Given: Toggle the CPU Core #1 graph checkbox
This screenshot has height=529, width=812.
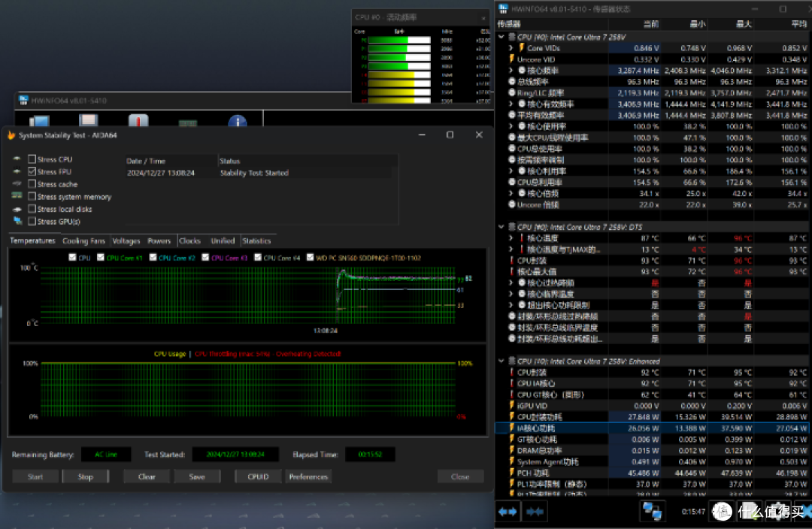Looking at the screenshot, I should (101, 257).
